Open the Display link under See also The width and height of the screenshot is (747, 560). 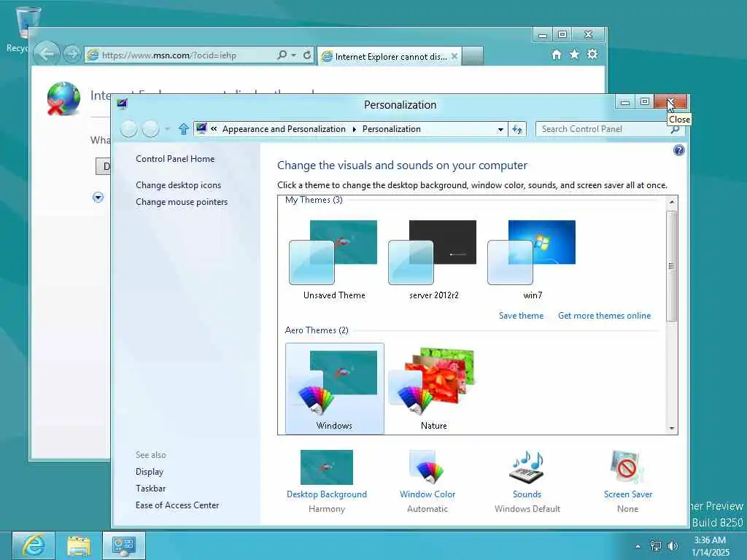point(149,472)
